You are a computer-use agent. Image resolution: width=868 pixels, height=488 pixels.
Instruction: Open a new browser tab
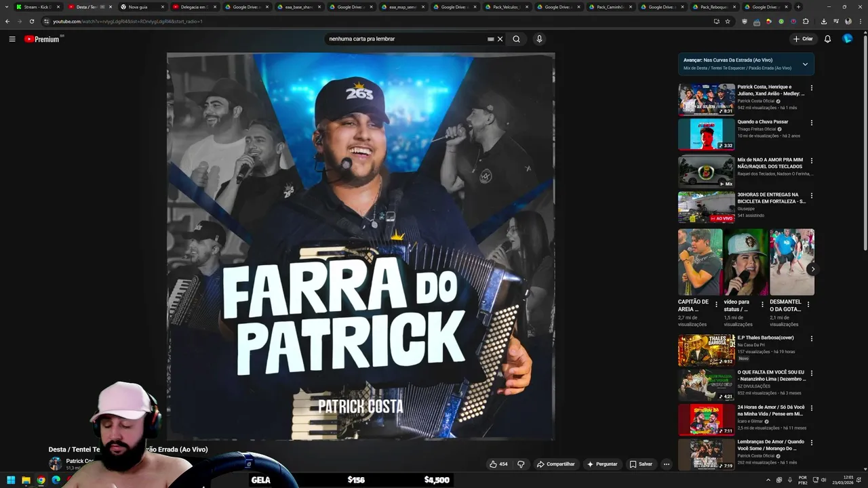[x=798, y=7]
